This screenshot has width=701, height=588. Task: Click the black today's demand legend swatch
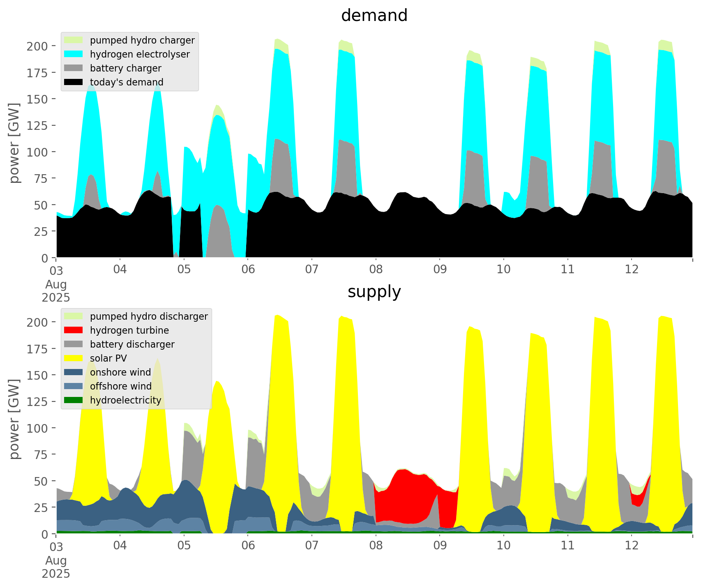(74, 82)
